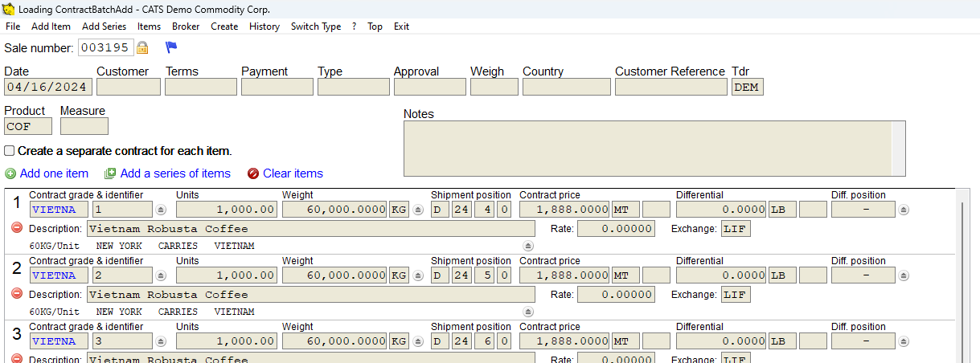980x363 pixels.
Task: Open the Add Item menu
Action: [51, 27]
